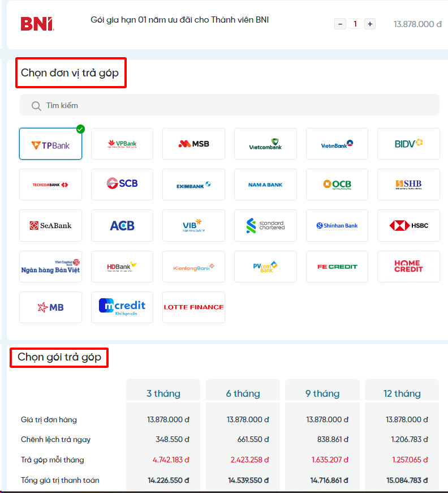The height and width of the screenshot is (493, 448).
Task: Select the MB bank tile
Action: click(x=50, y=307)
